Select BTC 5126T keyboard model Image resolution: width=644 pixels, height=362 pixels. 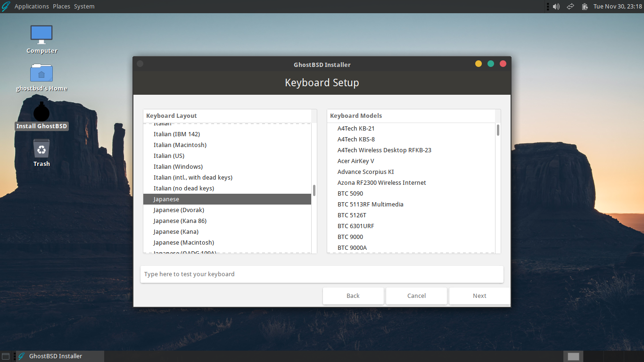point(411,215)
